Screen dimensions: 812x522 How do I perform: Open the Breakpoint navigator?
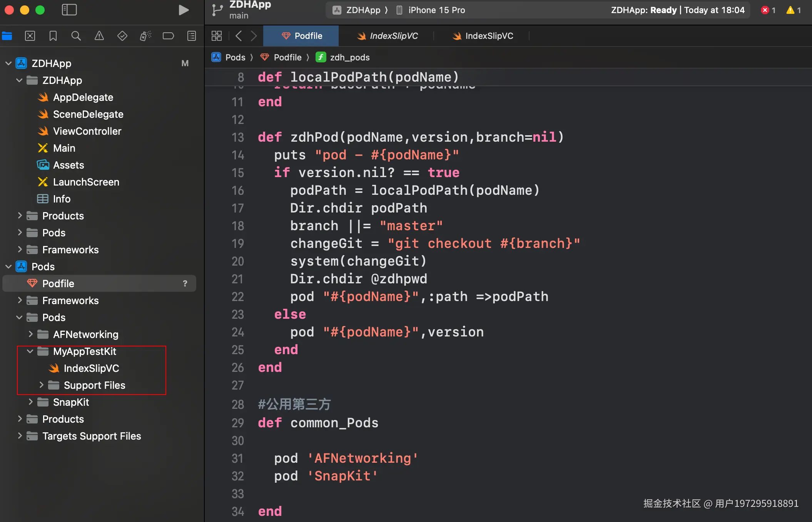pos(169,36)
